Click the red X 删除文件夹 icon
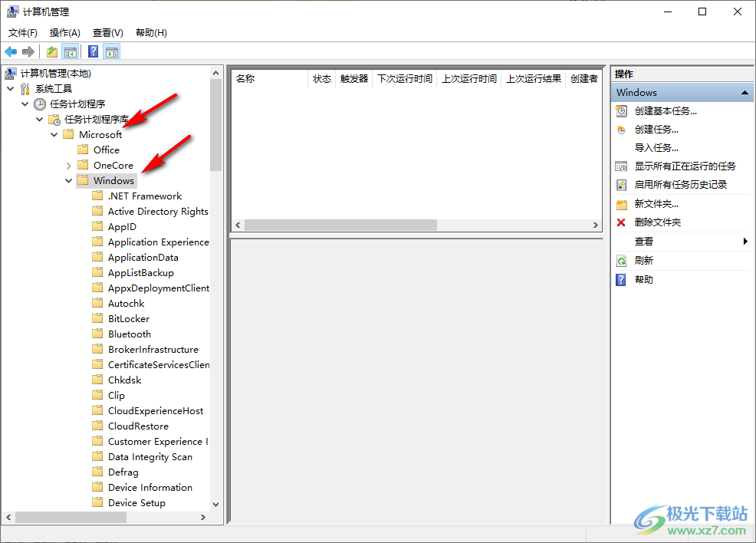756x543 pixels. (x=621, y=222)
